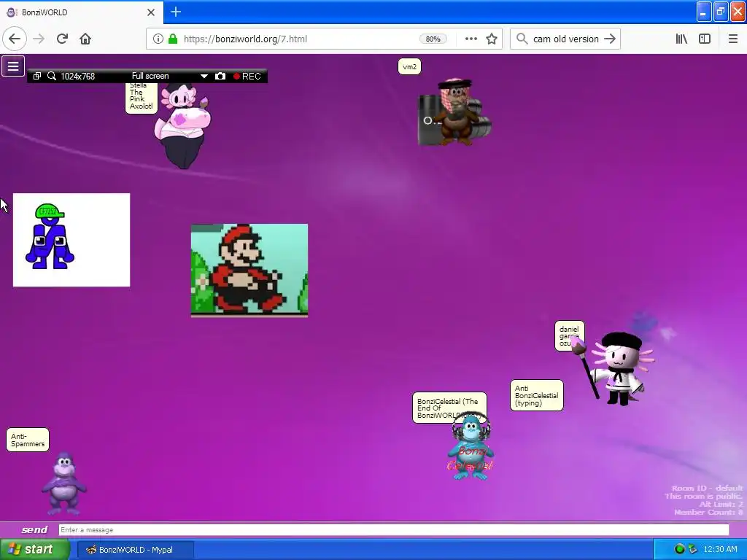The height and width of the screenshot is (560, 747).
Task: Select BonziWORLD - Mypal taskbar item
Action: [135, 550]
